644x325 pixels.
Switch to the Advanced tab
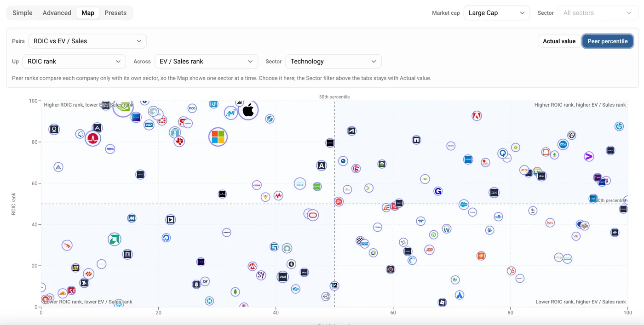click(57, 13)
